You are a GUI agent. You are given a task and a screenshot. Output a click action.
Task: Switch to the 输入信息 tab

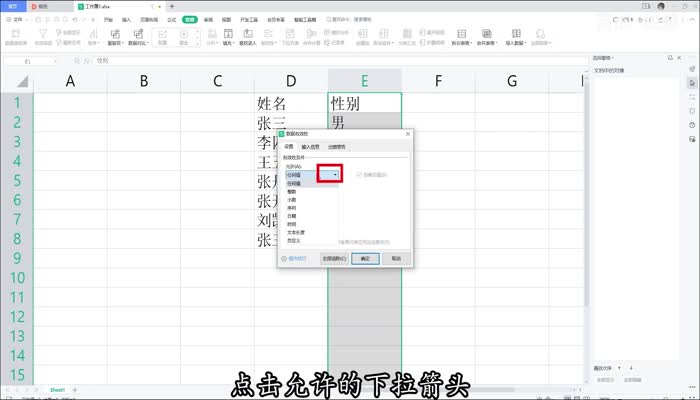pos(310,147)
